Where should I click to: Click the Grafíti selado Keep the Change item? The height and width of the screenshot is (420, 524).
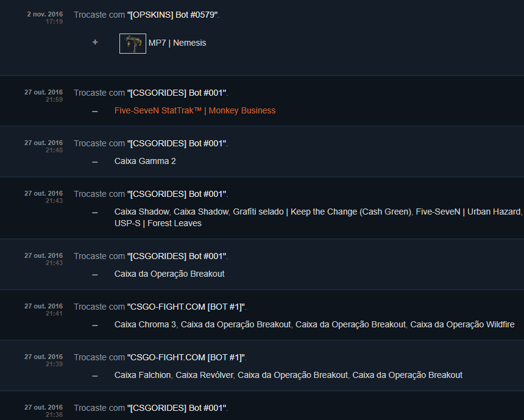[x=322, y=212]
